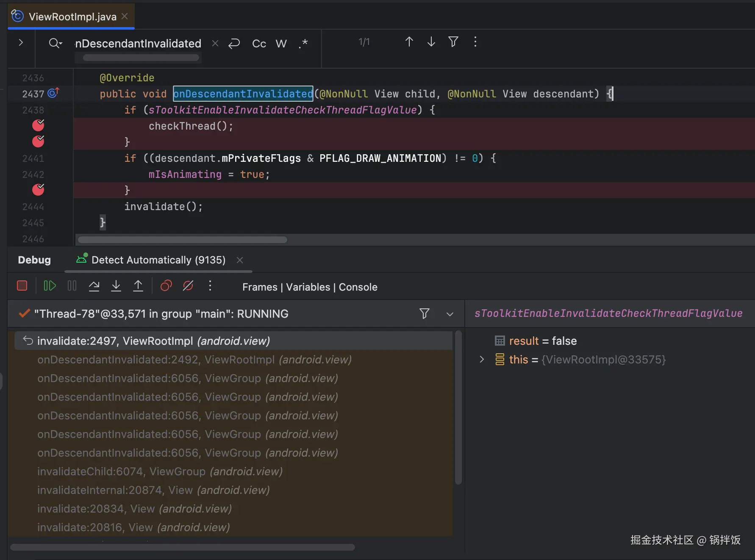Open the thread selector dropdown arrow
The height and width of the screenshot is (560, 755).
click(450, 314)
